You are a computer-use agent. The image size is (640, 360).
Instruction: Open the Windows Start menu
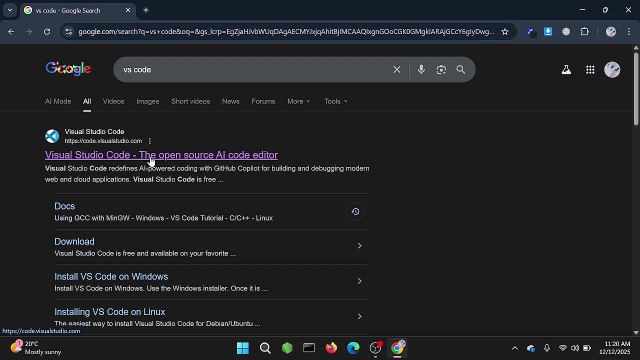pyautogui.click(x=243, y=348)
